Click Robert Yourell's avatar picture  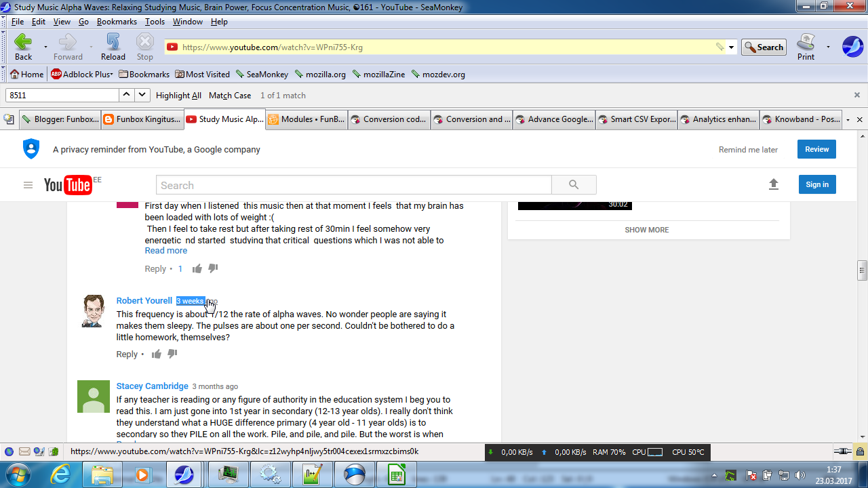pyautogui.click(x=94, y=311)
